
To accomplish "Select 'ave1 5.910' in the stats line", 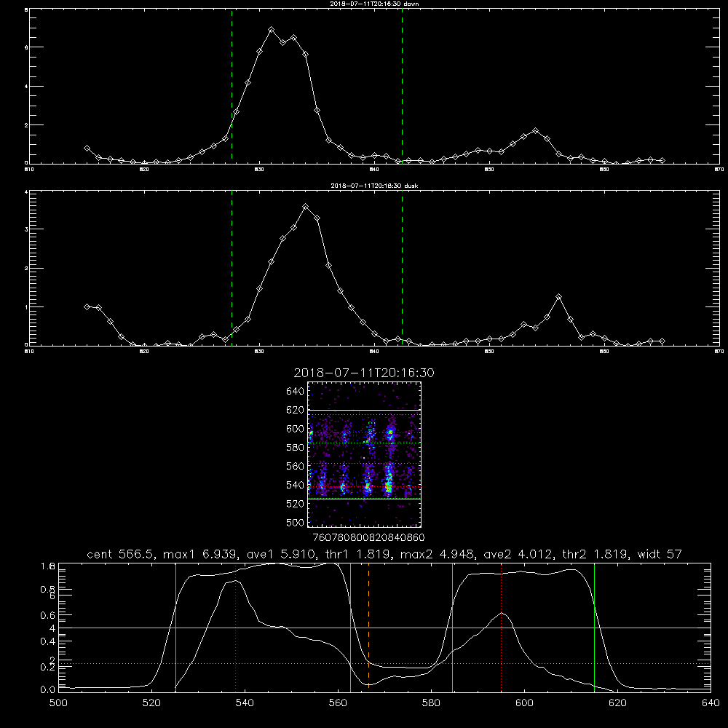I will tap(280, 554).
